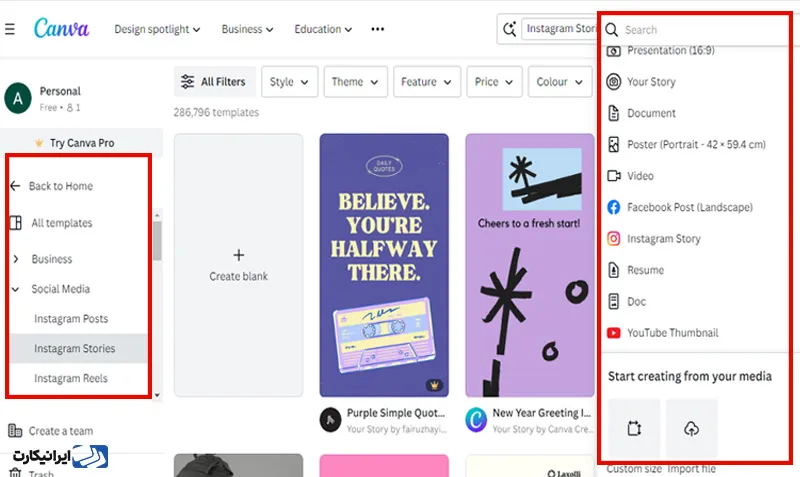Open the Business menu dropdown
800x477 pixels.
click(247, 29)
